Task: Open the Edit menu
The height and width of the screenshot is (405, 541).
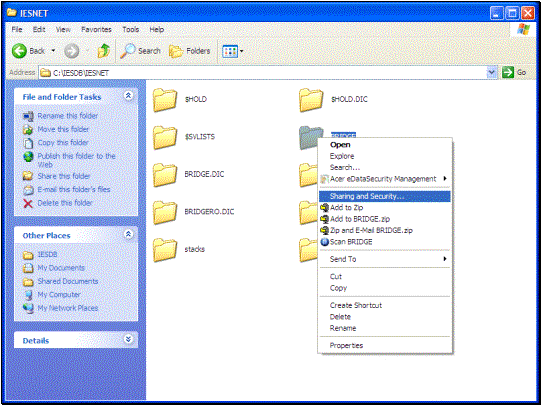Action: click(39, 30)
